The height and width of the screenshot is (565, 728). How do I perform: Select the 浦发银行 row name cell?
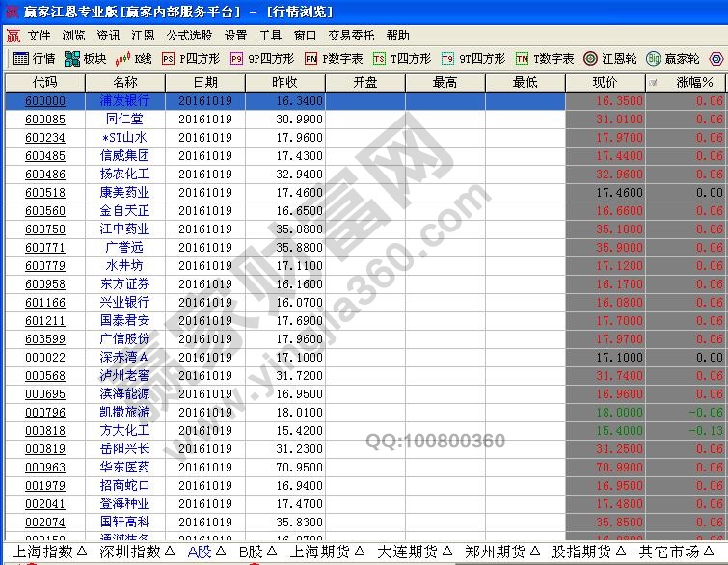(124, 101)
